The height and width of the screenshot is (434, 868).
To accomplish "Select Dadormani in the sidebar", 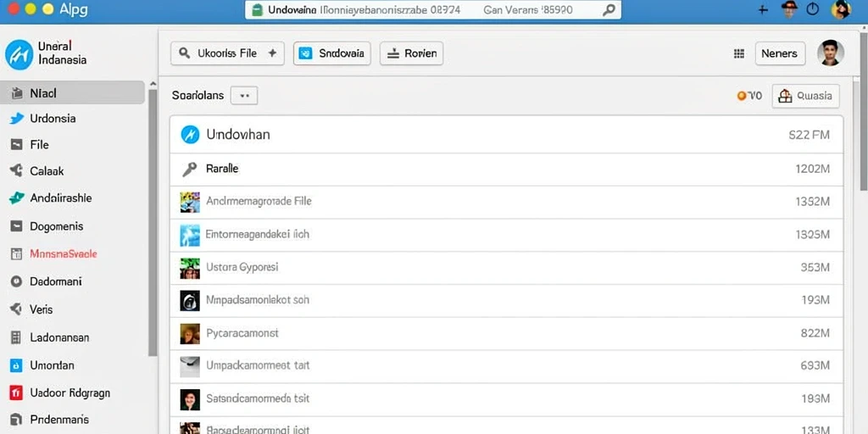I will click(55, 281).
